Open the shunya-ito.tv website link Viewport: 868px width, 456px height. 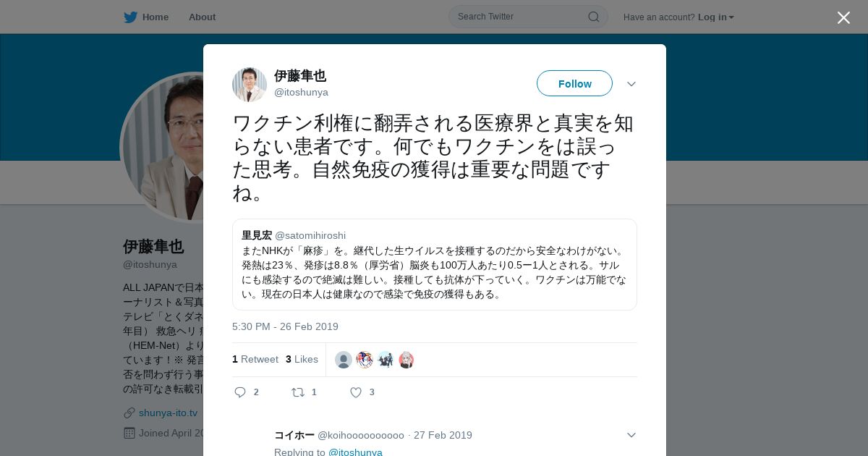tap(168, 413)
